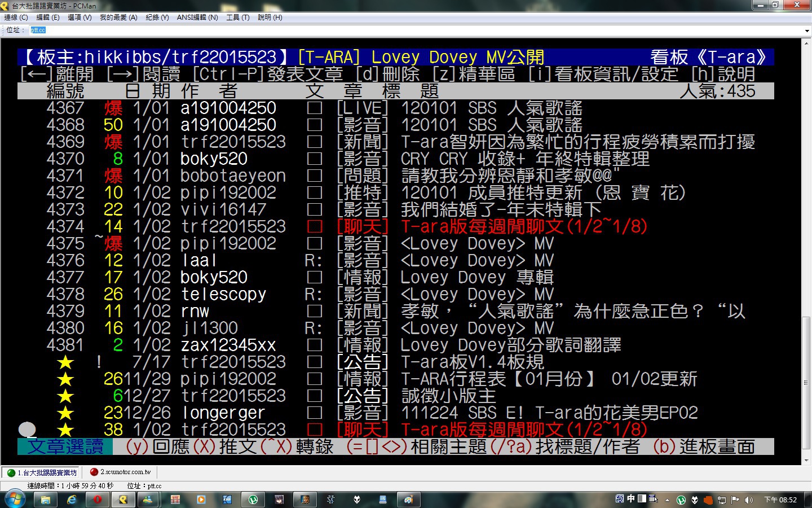The image size is (812, 508).
Task: Open the red torii gate taskbar icon
Action: coord(175,500)
